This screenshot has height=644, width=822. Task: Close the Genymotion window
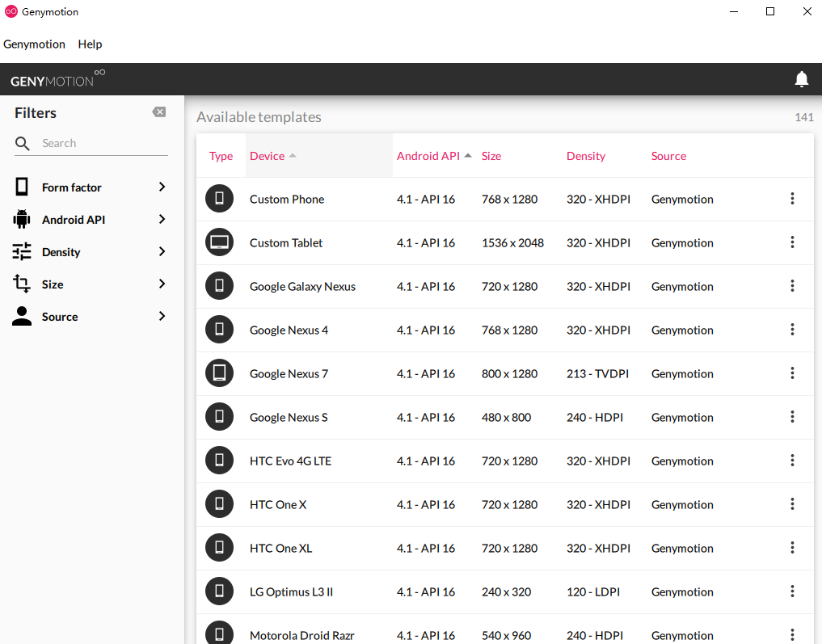click(x=807, y=11)
